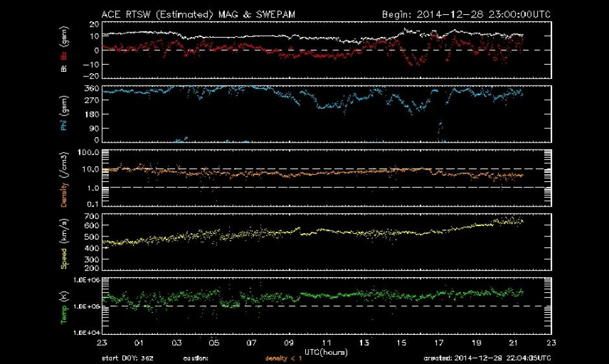Click the 100.0 tick value on the Density axis
The image size is (609, 364).
coord(89,153)
